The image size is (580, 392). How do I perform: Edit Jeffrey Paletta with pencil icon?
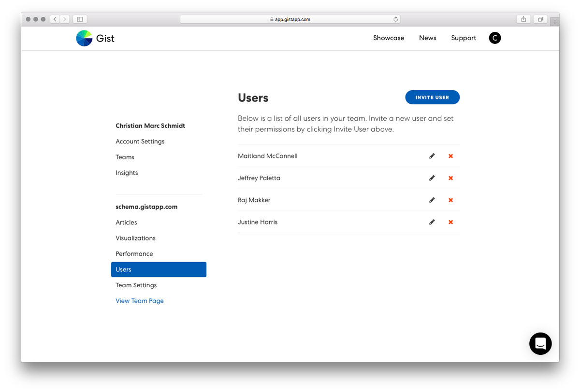(x=432, y=178)
